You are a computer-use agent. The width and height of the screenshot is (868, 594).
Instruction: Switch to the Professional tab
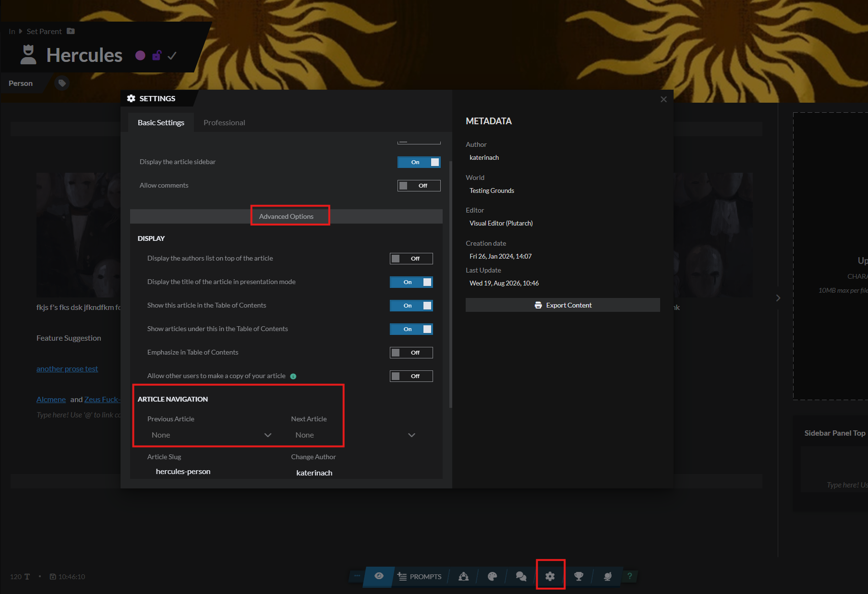[x=224, y=123]
